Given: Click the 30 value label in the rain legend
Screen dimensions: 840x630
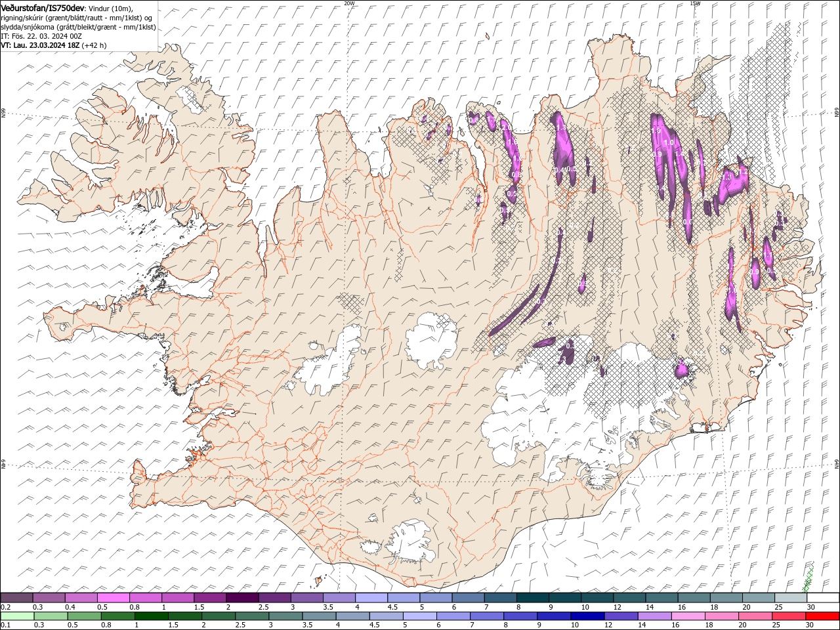Looking at the screenshot, I should [x=811, y=625].
